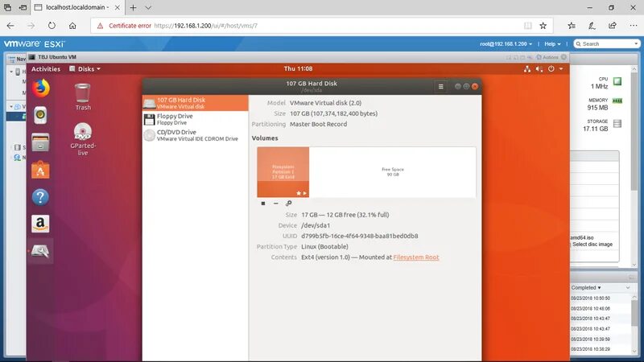This screenshot has width=644, height=362.
Task: Toggle browser reading view icon
Action: pos(528,26)
